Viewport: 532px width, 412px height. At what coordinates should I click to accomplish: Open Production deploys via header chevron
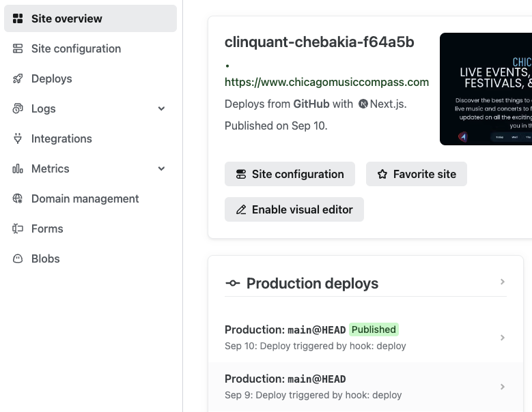[x=503, y=282]
